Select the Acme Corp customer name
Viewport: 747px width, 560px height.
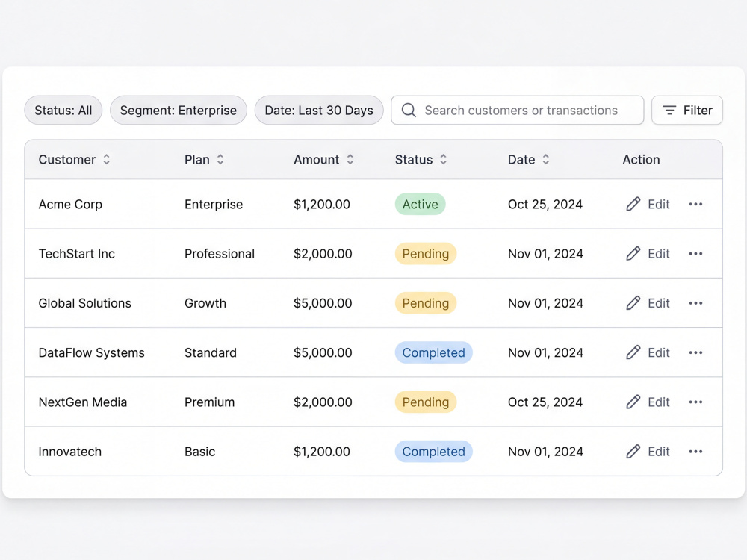70,205
